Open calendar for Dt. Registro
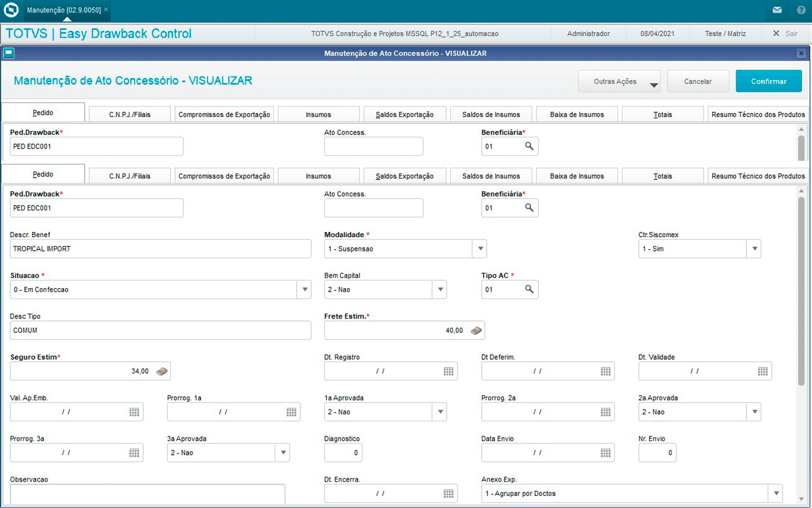 448,371
